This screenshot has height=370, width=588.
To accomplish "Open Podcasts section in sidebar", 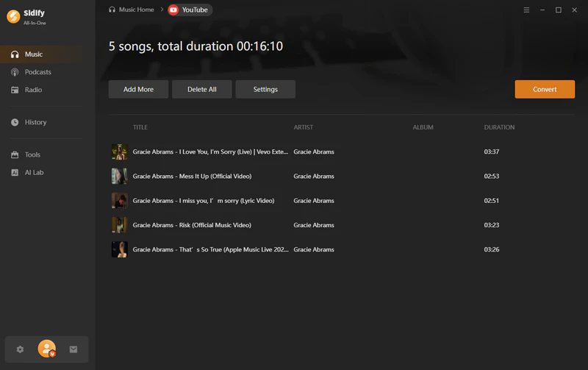I will (37, 72).
